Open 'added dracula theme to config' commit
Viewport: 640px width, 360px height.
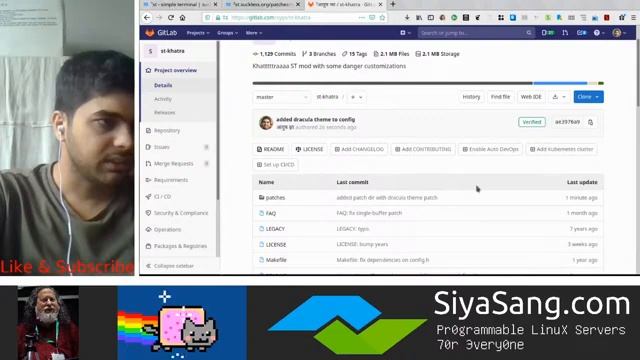[316, 120]
